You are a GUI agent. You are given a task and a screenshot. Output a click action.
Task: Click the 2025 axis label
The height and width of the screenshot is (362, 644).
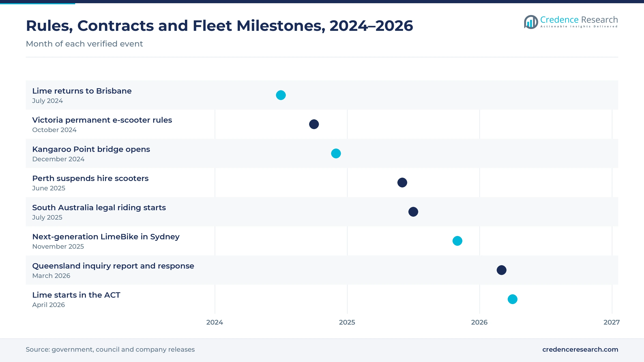(347, 322)
